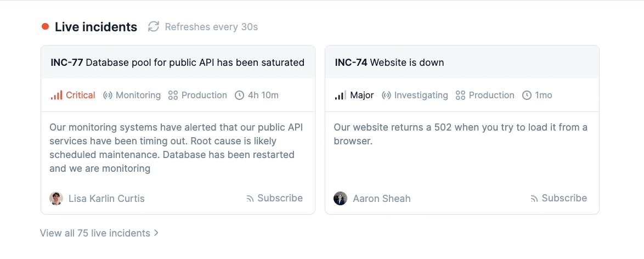The height and width of the screenshot is (259, 644).
Task: Click the clock icon next to 1mo
Action: [527, 95]
